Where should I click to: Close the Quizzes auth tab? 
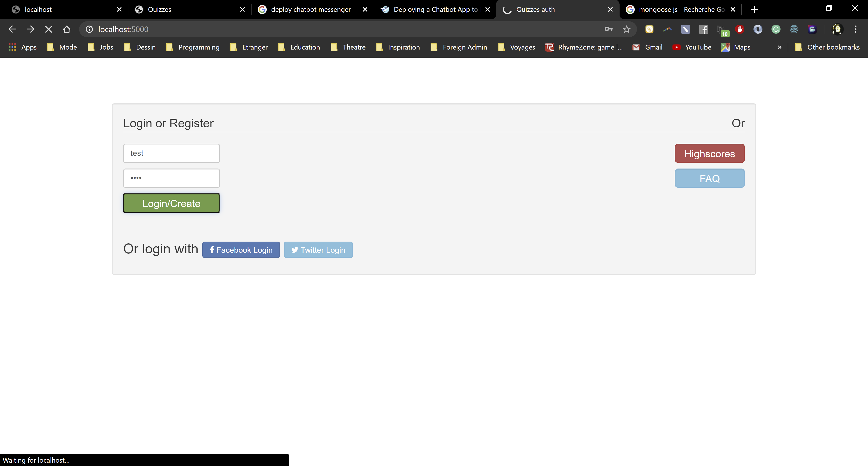tap(610, 10)
